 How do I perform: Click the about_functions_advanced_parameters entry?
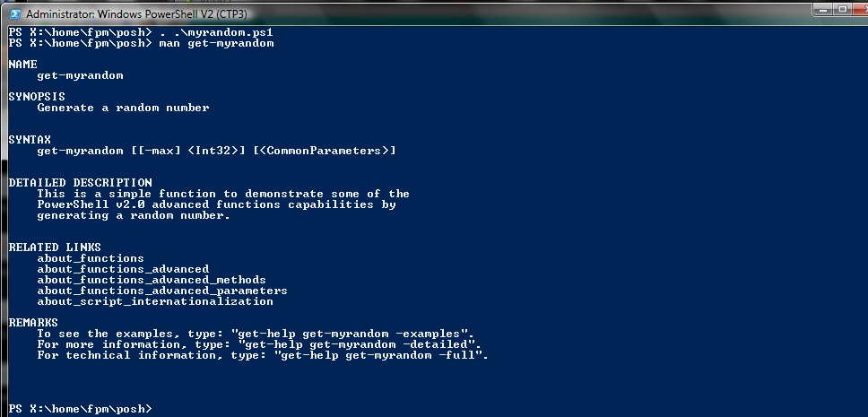pos(162,291)
